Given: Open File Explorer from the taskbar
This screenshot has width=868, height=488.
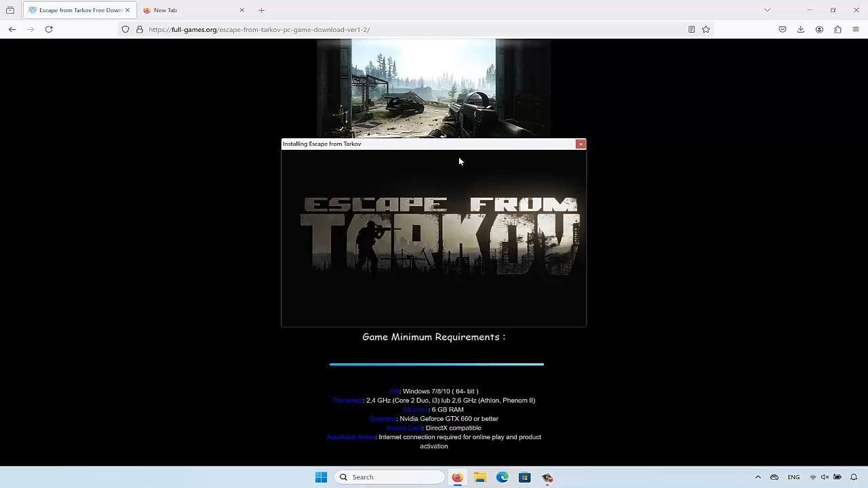Looking at the screenshot, I should pyautogui.click(x=480, y=477).
